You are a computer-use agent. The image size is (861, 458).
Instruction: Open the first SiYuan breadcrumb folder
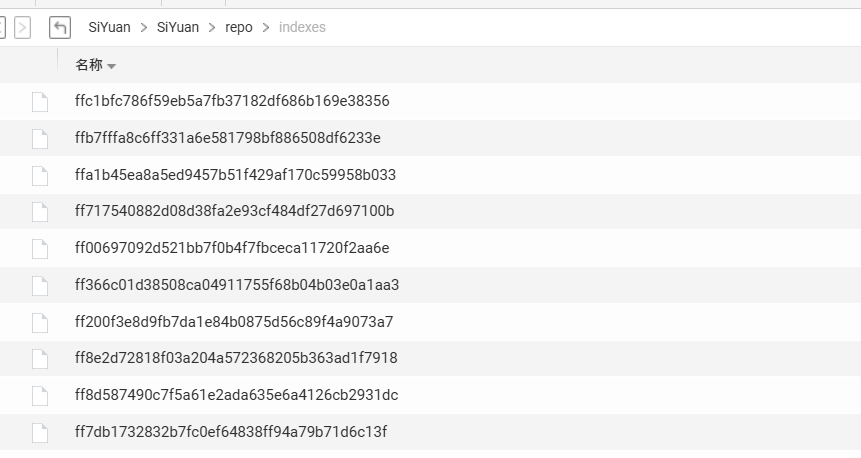click(x=109, y=27)
